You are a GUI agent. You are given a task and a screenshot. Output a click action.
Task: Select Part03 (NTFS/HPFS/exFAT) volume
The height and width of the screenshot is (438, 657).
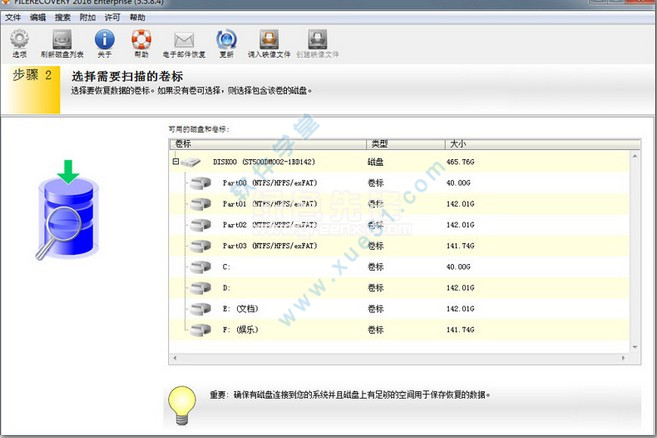269,246
